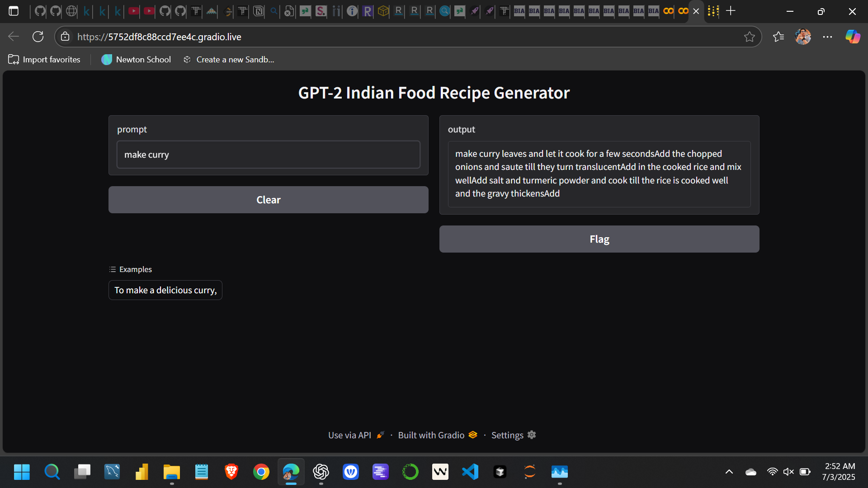This screenshot has height=488, width=868.
Task: Launch Visual Studio Code from the taskbar
Action: [x=470, y=472]
